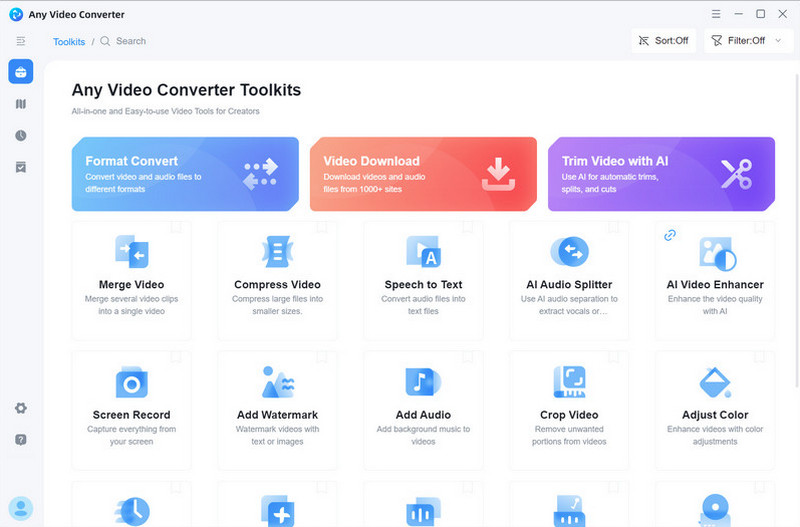
Task: Click the Any Video Converter app logo
Action: pyautogui.click(x=16, y=14)
